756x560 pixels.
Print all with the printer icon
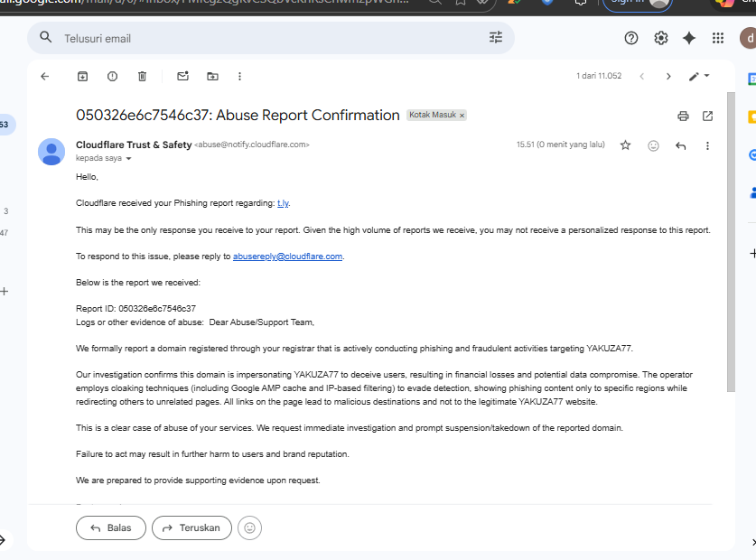(x=683, y=116)
